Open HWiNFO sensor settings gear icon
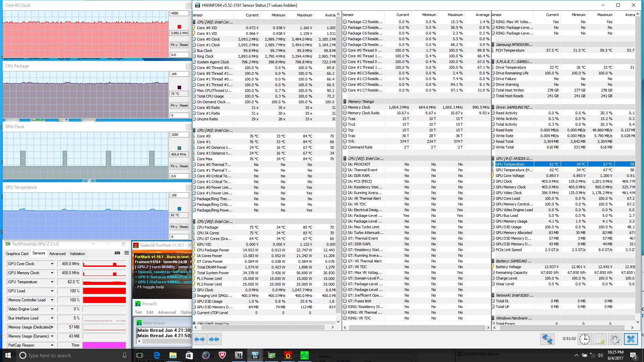 point(615,339)
